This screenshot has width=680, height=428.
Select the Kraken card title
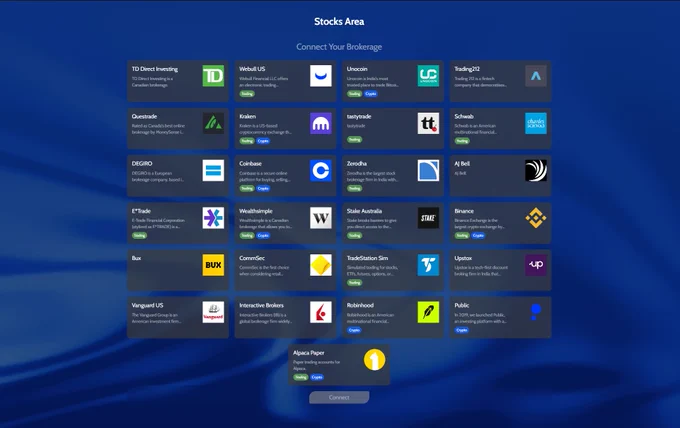[x=248, y=116]
